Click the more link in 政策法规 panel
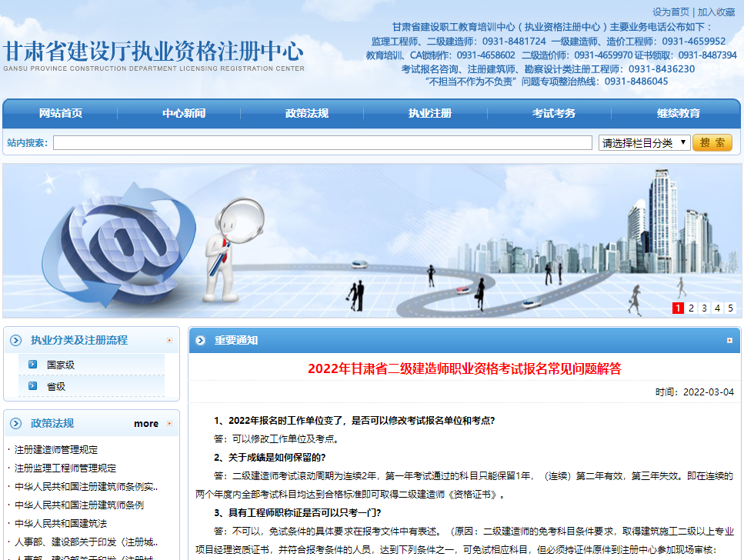The image size is (744, 560). (146, 423)
